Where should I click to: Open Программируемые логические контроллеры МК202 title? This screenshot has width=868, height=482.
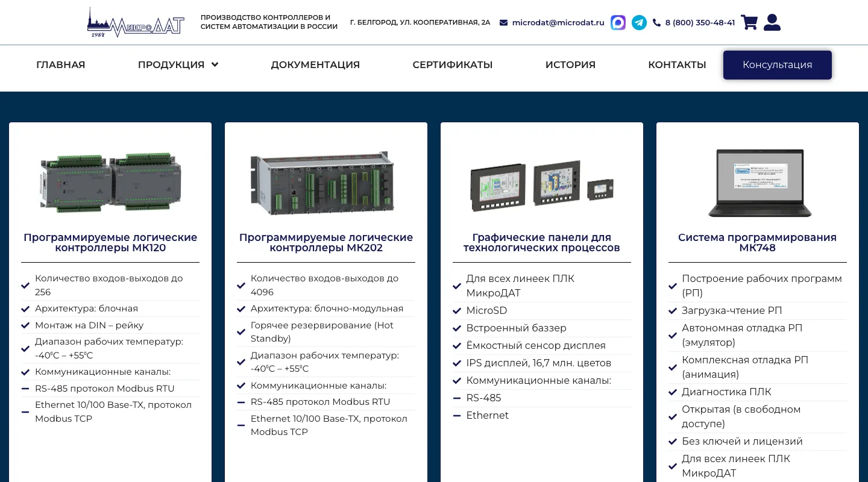click(326, 243)
